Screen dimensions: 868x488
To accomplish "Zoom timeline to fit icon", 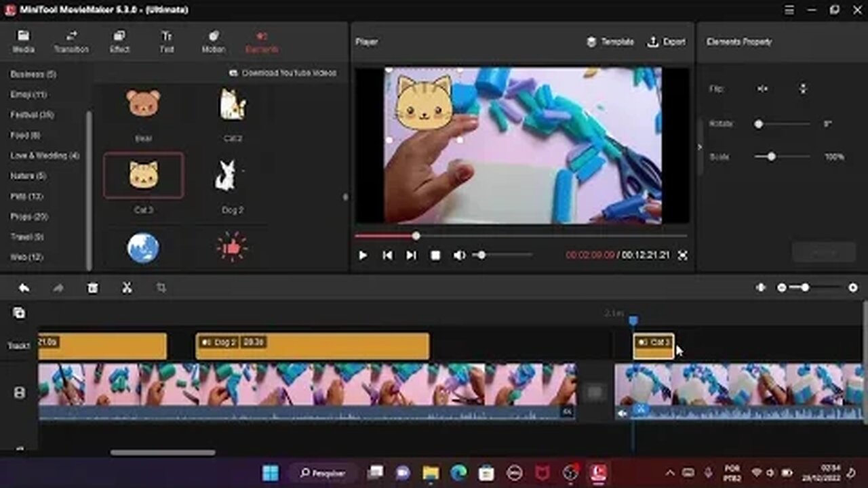I will tap(761, 288).
